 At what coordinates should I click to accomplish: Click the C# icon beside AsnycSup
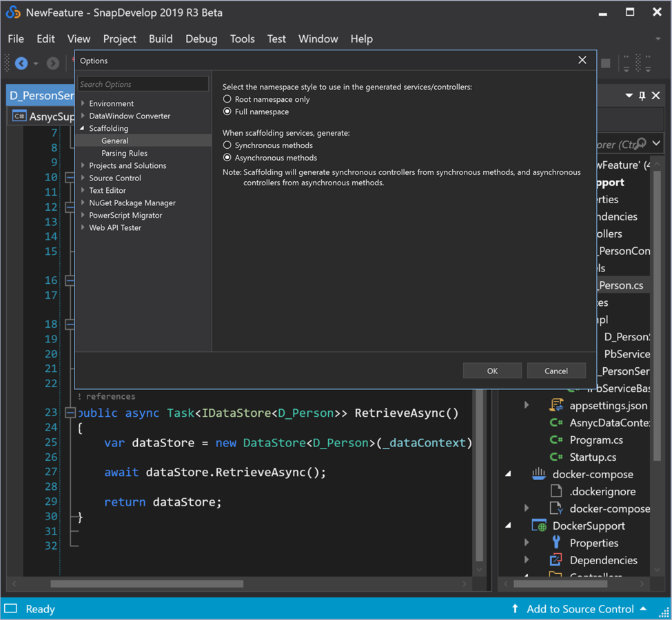click(19, 116)
